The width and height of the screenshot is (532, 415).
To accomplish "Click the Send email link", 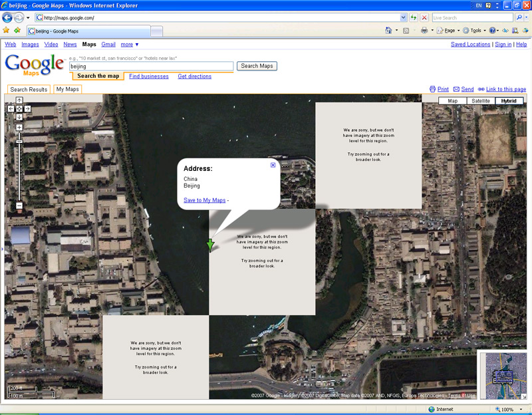I will 464,89.
